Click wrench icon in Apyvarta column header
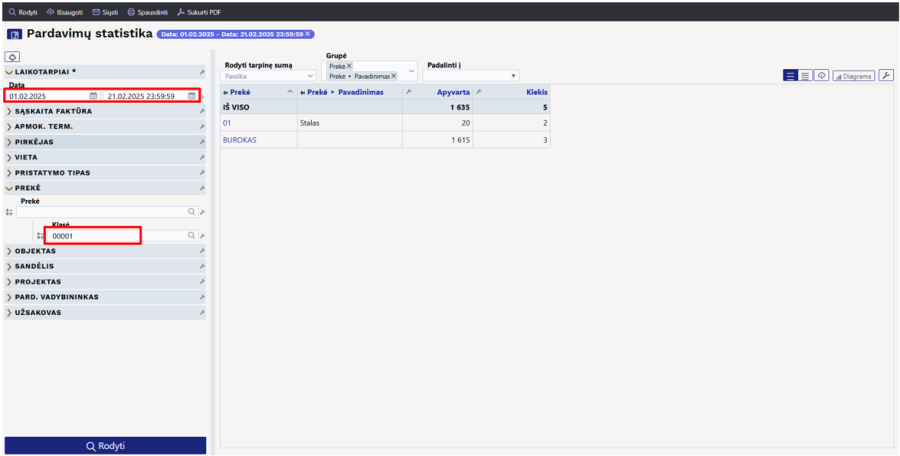The image size is (900, 456). pyautogui.click(x=408, y=91)
